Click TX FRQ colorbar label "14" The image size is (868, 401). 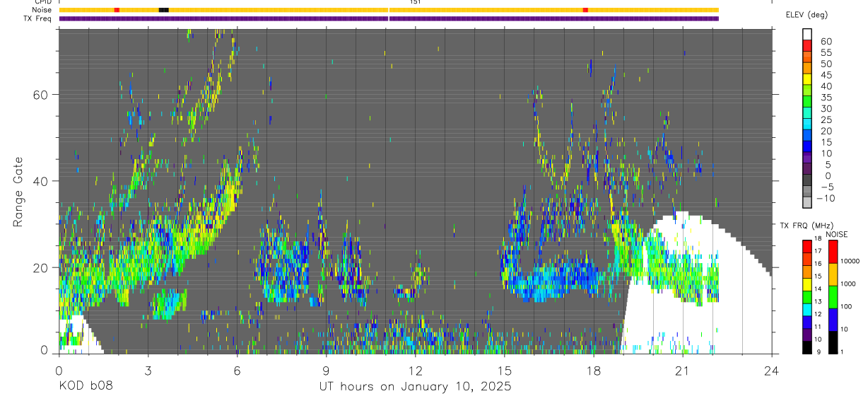coord(817,289)
